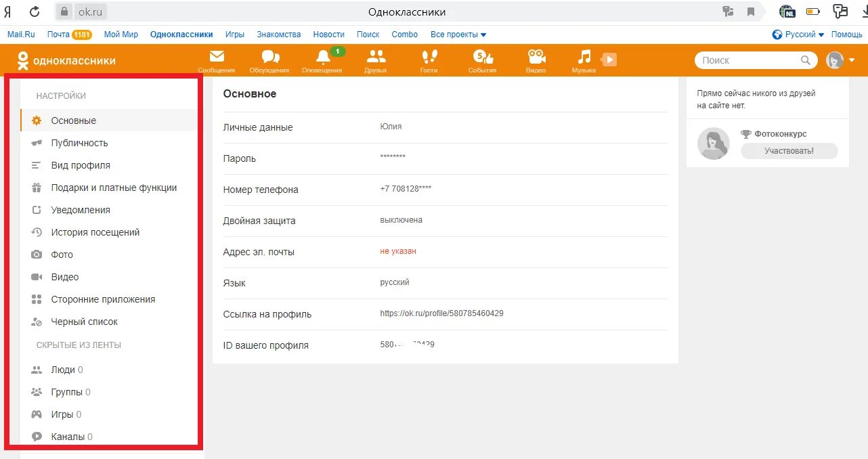Open Гости footprints icon

pyautogui.click(x=429, y=57)
